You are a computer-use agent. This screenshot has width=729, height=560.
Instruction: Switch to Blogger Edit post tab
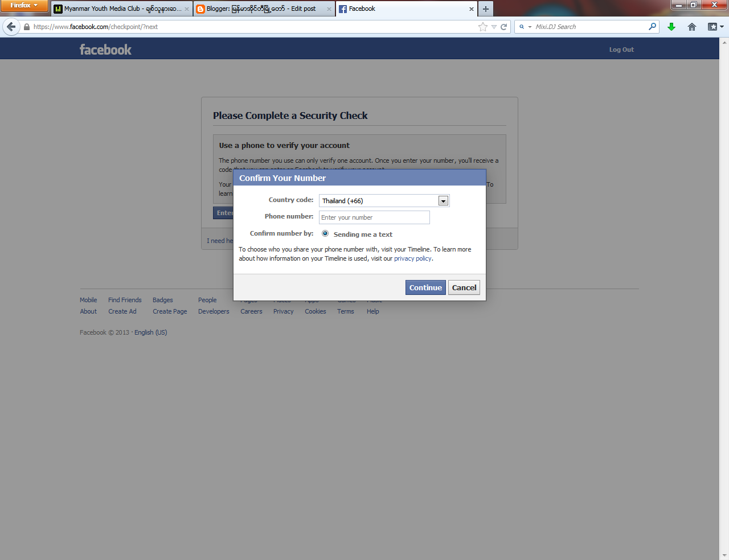tap(264, 9)
